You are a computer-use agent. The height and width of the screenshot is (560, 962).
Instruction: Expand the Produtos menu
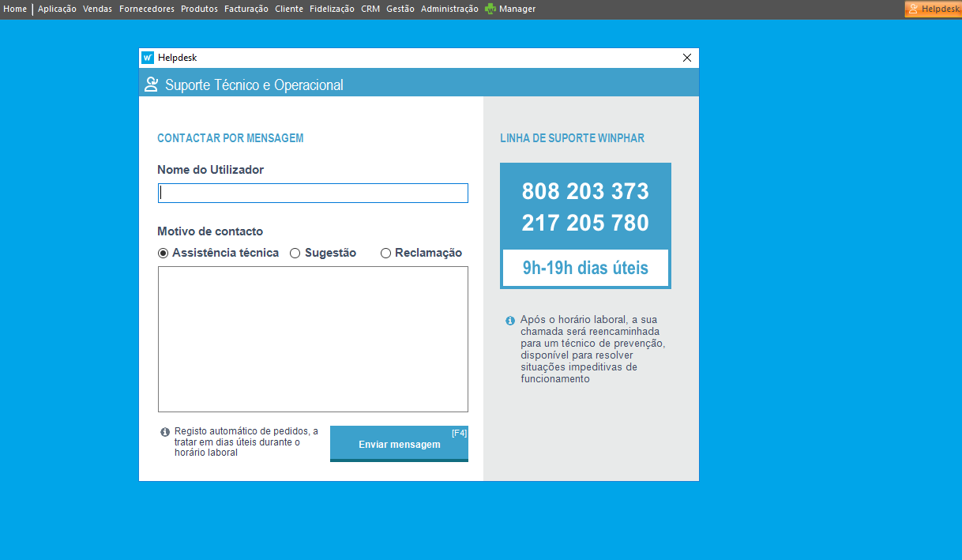click(199, 9)
